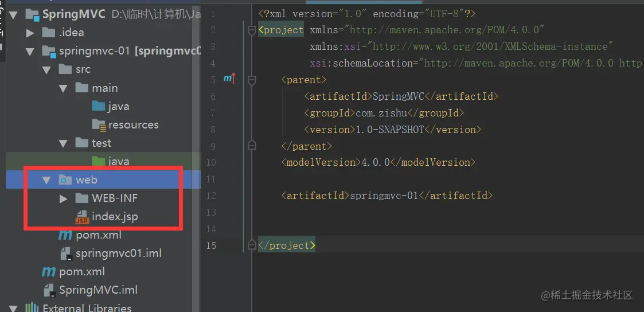
Task: Click the SpringMVC artifactId value on line 6
Action: click(399, 96)
